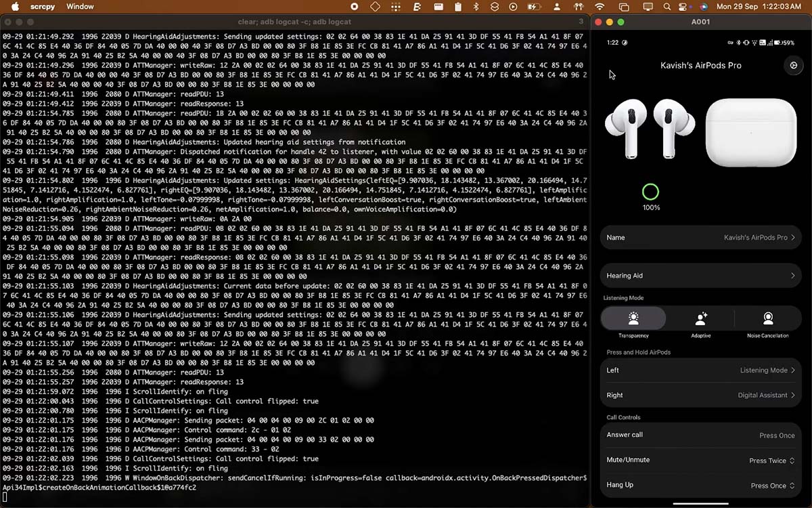Viewport: 812px width, 508px height.
Task: Open the Mute/Unmute Press Twice dropdown
Action: tap(771, 461)
